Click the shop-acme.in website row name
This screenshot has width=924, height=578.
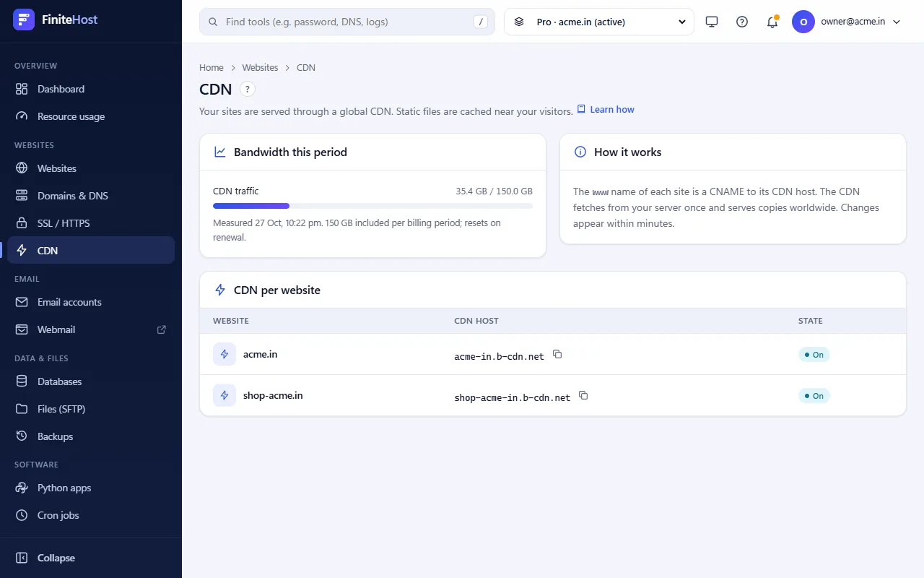pos(273,395)
